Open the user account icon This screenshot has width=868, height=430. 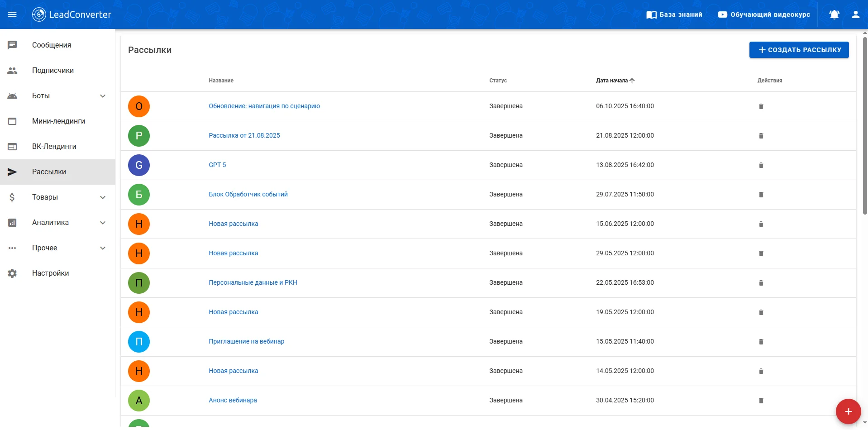click(855, 14)
